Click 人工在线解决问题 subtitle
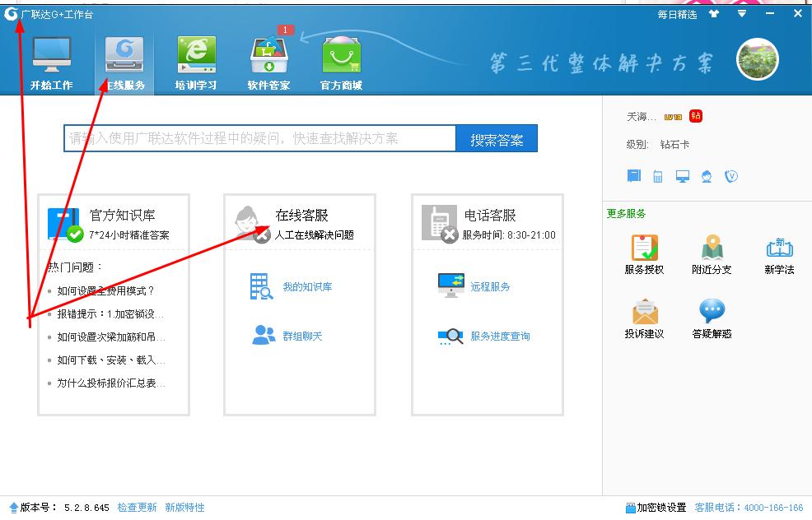This screenshot has width=812, height=520. (315, 235)
